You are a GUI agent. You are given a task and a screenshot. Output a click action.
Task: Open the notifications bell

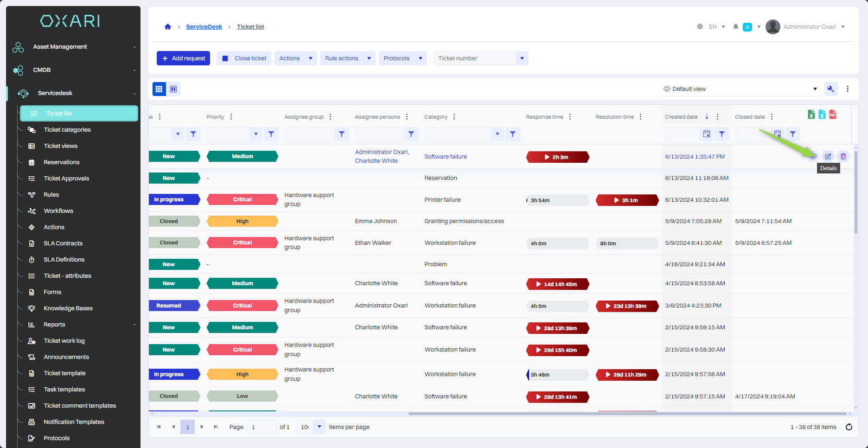click(735, 27)
